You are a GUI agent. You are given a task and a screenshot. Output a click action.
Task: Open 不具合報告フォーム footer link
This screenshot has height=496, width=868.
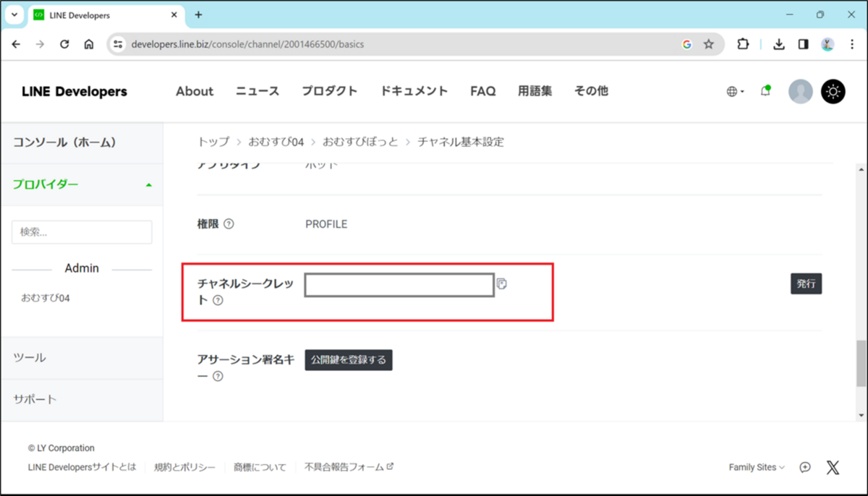(x=349, y=467)
